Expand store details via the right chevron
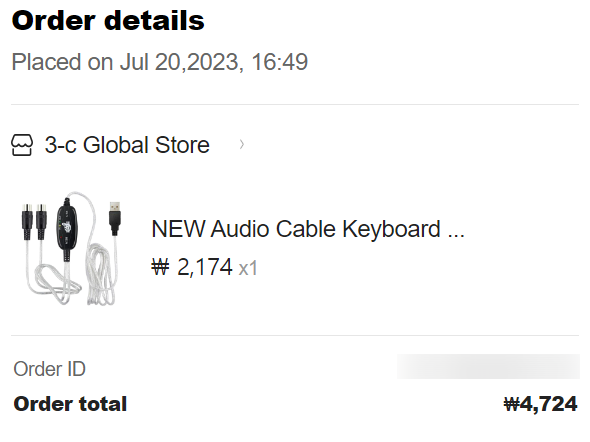The height and width of the screenshot is (442, 590). [242, 144]
